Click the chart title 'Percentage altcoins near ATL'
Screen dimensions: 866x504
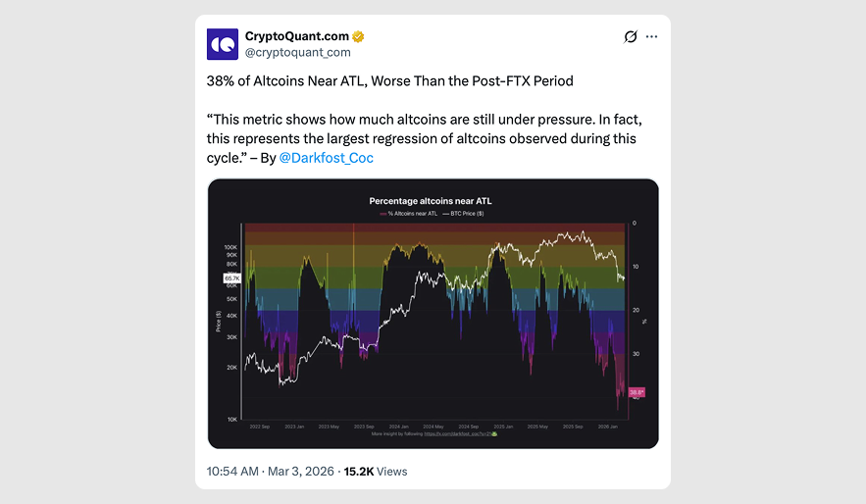(432, 201)
